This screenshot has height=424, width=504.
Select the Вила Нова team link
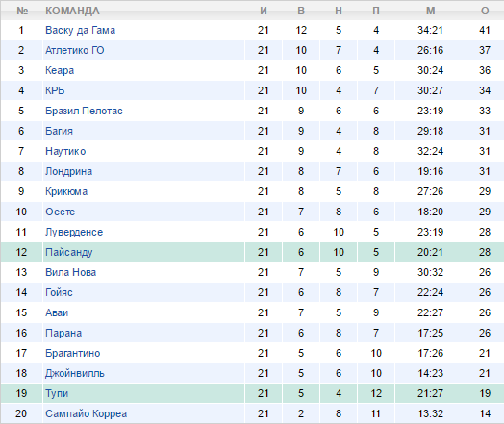coord(71,272)
